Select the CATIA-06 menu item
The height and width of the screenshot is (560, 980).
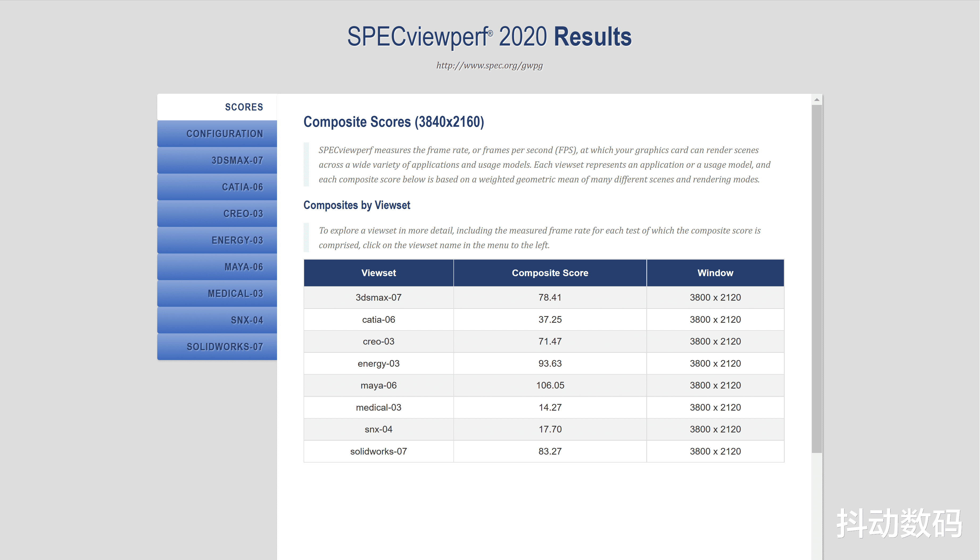coord(217,187)
